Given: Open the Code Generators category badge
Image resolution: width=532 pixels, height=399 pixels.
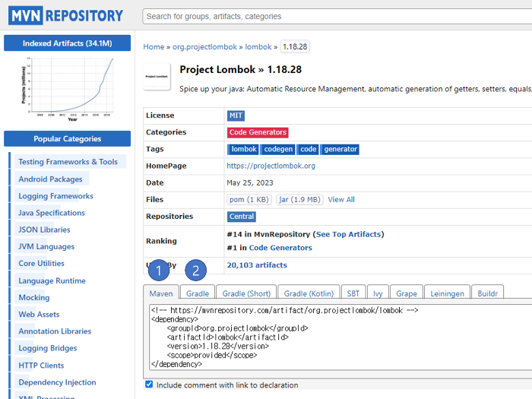Looking at the screenshot, I should (258, 132).
